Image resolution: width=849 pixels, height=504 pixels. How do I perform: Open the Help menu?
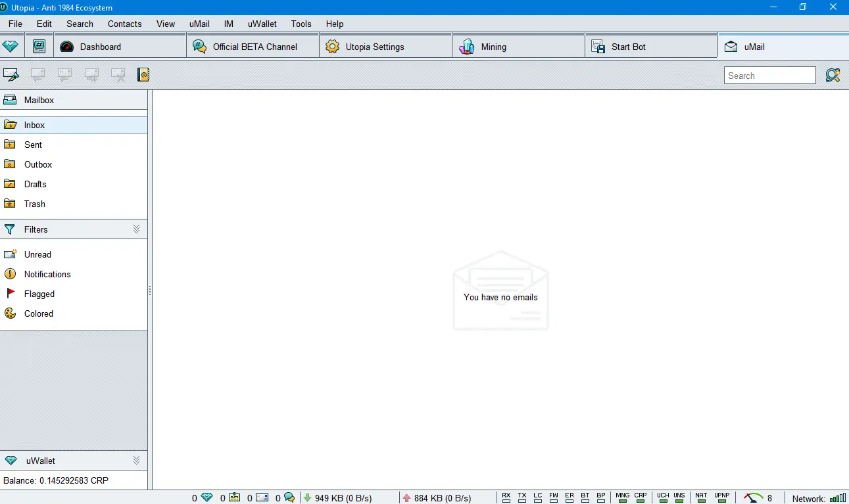(335, 24)
